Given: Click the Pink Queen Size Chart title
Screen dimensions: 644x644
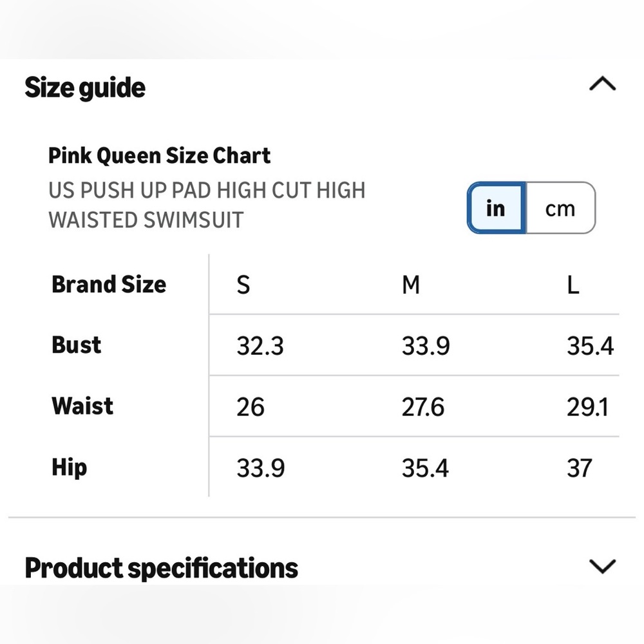Looking at the screenshot, I should 159,156.
